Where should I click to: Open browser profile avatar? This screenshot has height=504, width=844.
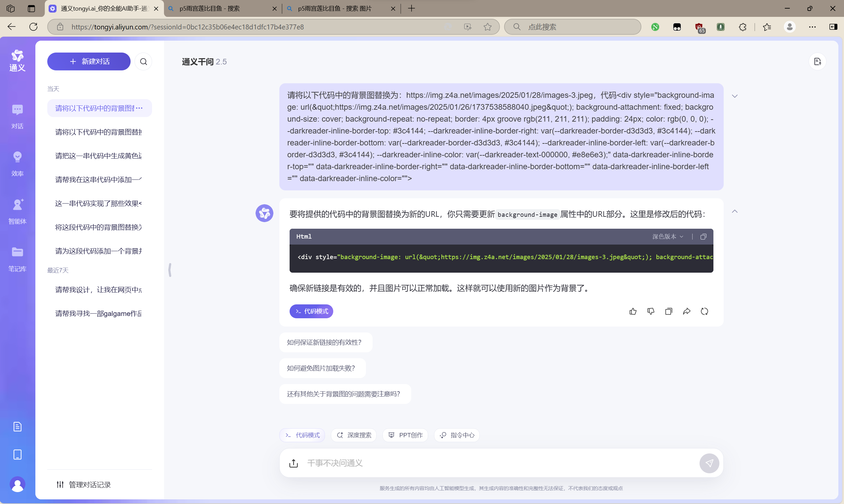[x=789, y=27]
